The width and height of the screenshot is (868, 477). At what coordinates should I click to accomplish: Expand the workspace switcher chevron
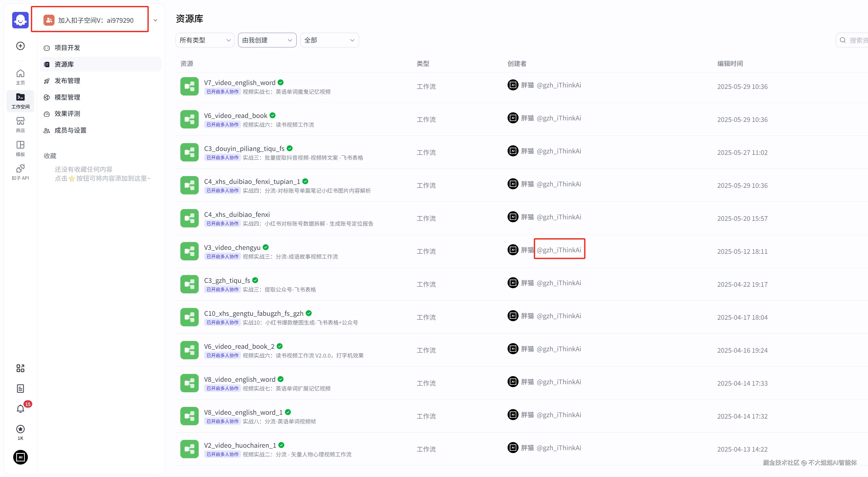click(155, 20)
